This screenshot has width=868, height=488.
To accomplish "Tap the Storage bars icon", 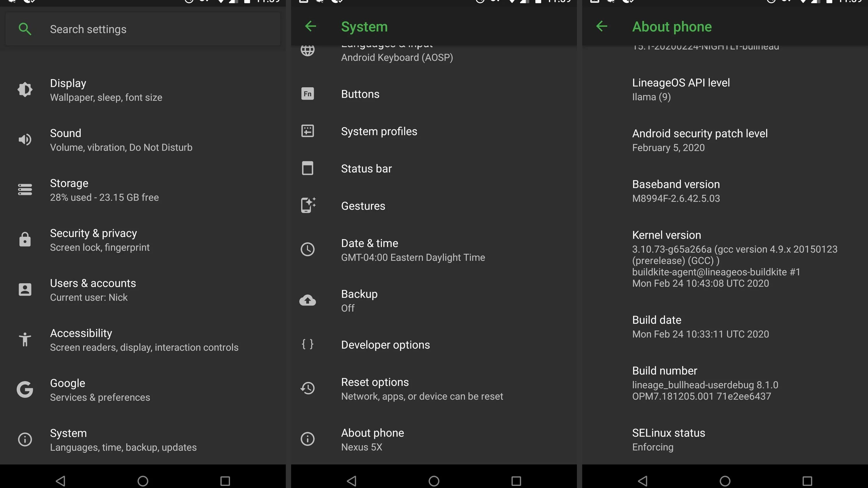I will (25, 190).
